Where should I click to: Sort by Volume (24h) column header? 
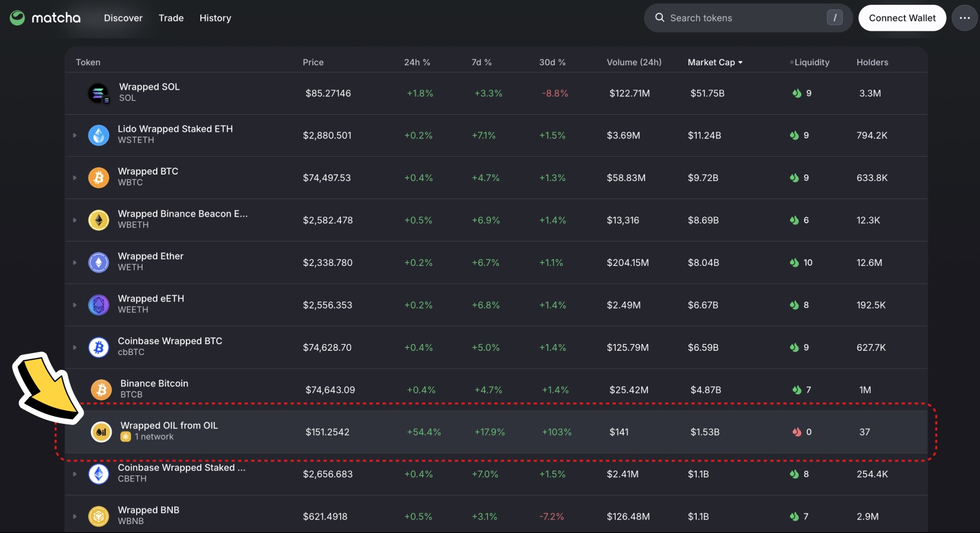point(634,62)
